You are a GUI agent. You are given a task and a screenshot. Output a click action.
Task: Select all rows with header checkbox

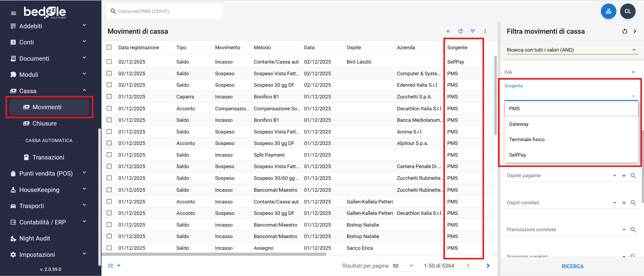click(109, 47)
